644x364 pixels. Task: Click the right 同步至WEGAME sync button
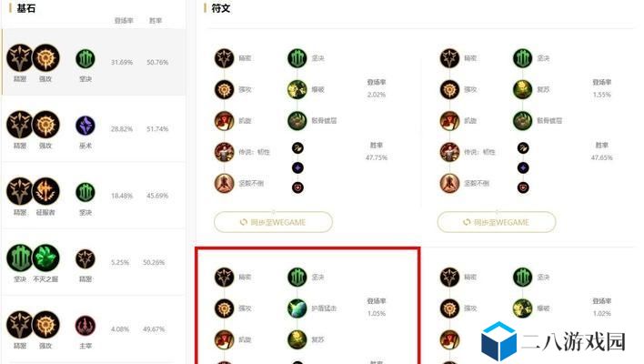[x=497, y=222]
